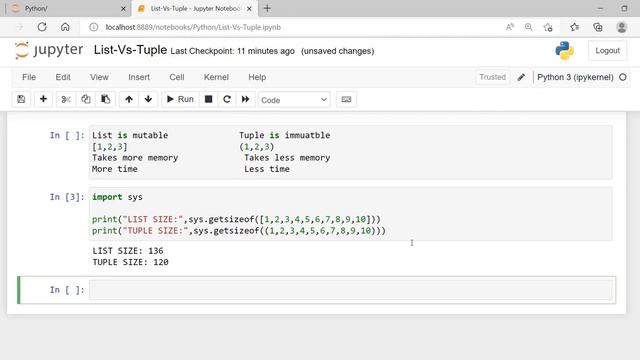Viewport: 640px width, 360px height.
Task: Open the Cell menu
Action: click(177, 77)
